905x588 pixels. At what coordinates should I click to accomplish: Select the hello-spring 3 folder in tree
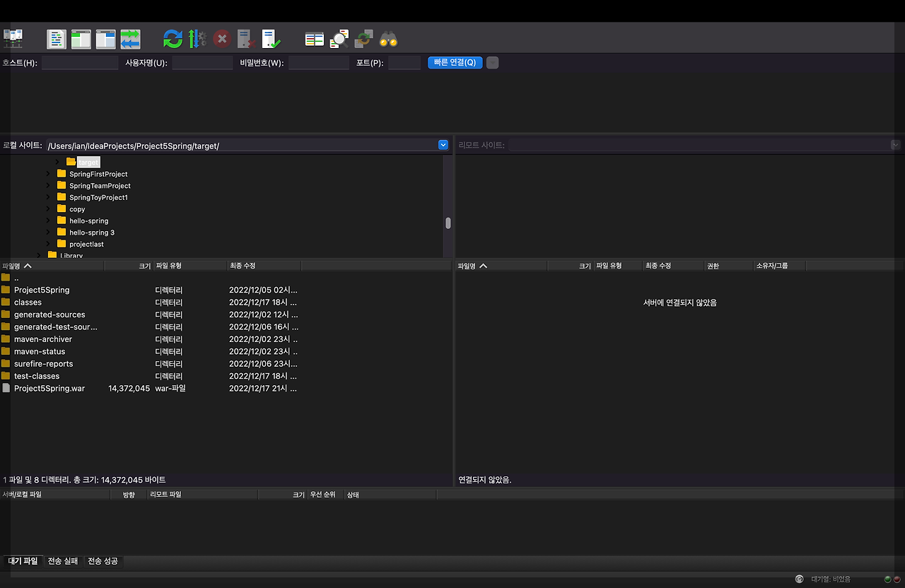[92, 233]
